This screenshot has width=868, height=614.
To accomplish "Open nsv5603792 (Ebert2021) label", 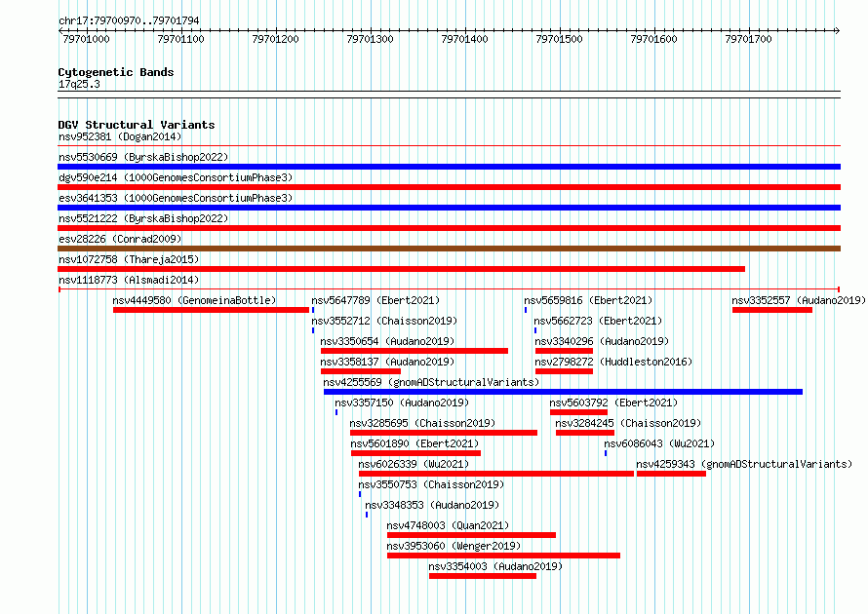I will [613, 403].
